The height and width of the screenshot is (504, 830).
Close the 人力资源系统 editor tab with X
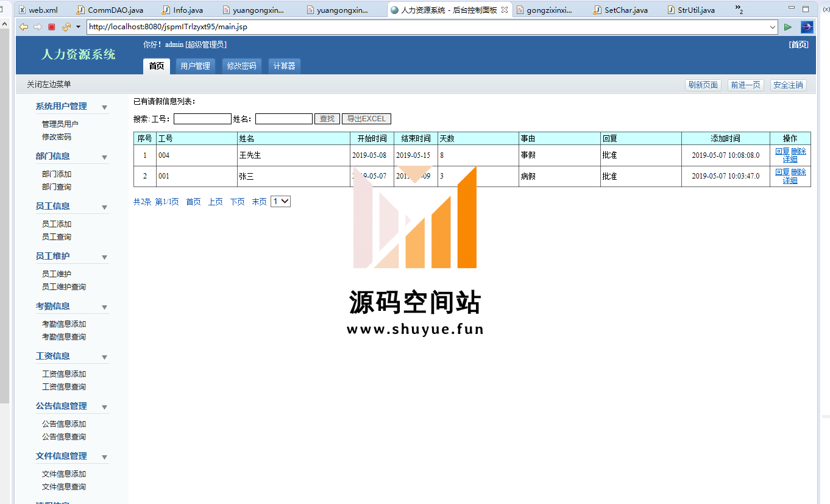[504, 10]
